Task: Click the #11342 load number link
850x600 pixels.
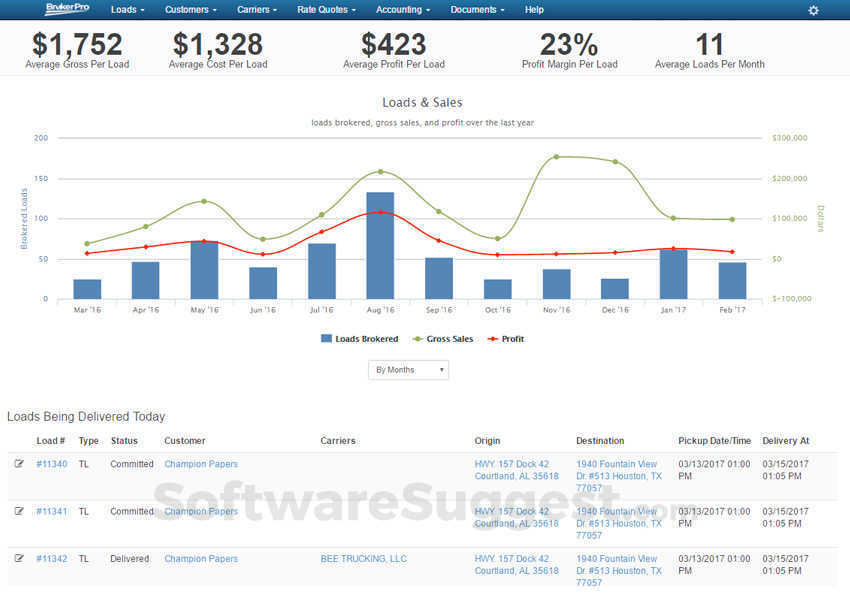Action: click(51, 558)
